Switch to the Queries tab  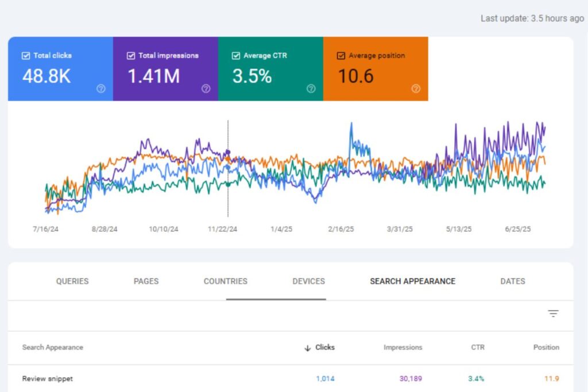click(72, 281)
